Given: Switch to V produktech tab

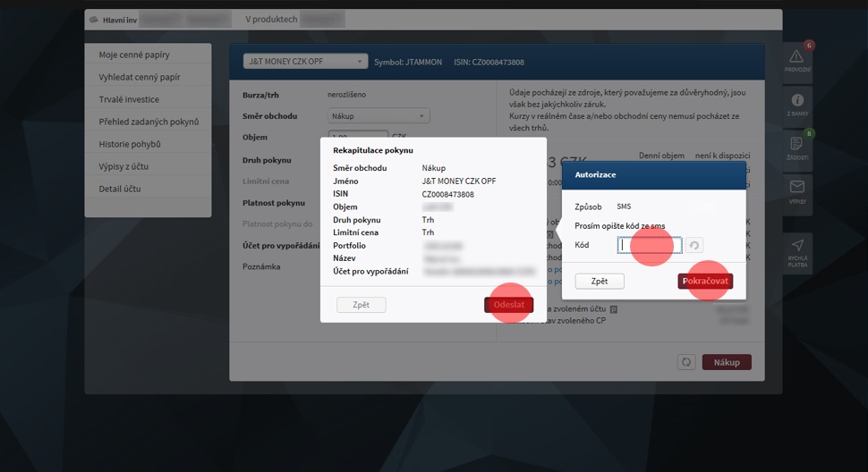Looking at the screenshot, I should [x=271, y=20].
